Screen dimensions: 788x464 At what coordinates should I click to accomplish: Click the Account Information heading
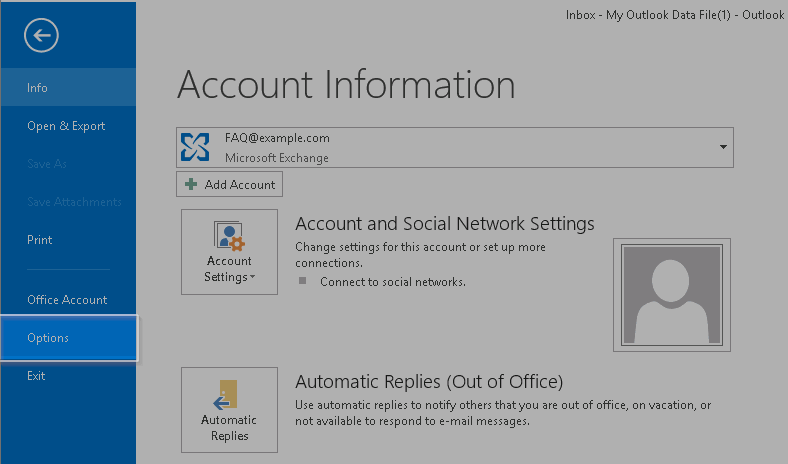(346, 84)
